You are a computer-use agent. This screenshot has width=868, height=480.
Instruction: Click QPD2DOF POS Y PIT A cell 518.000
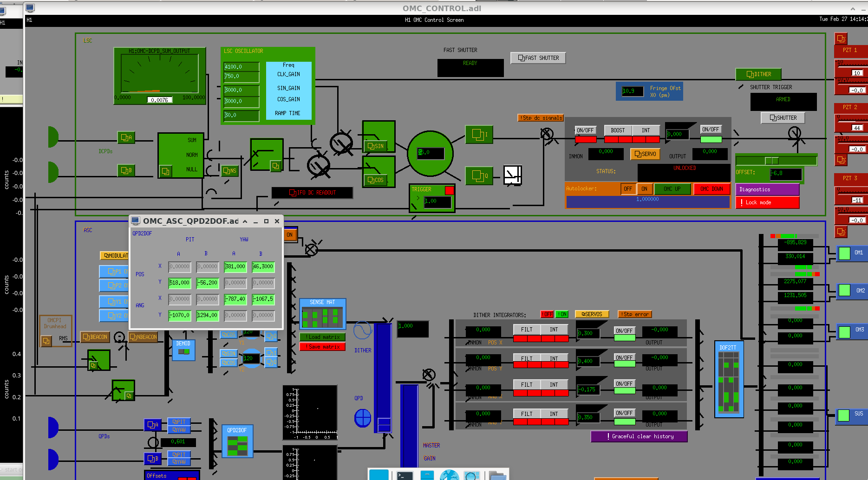180,283
